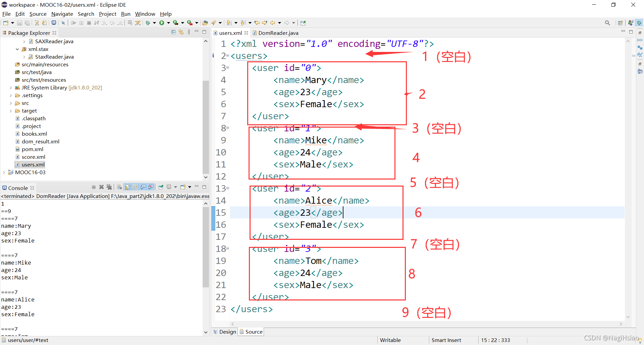Click the Last Edit Location icon
Viewport: 644px width, 345px height.
pyautogui.click(x=257, y=23)
